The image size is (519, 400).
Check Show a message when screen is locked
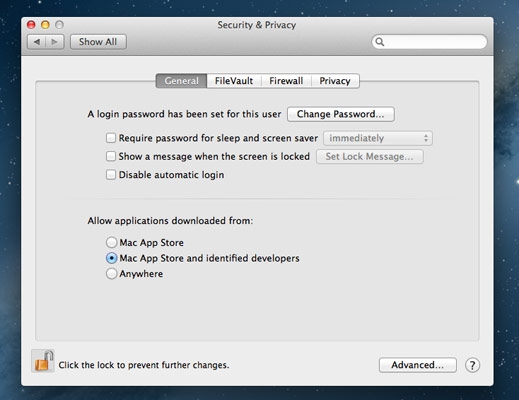coord(111,156)
